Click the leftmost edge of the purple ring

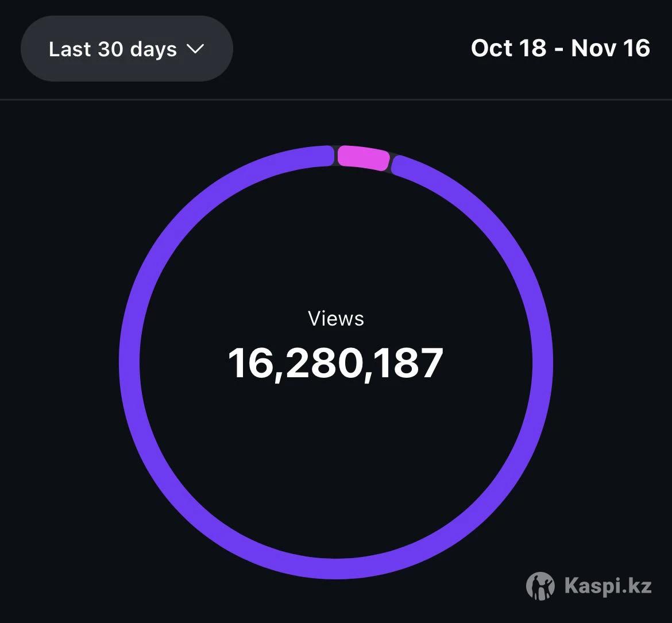click(130, 363)
